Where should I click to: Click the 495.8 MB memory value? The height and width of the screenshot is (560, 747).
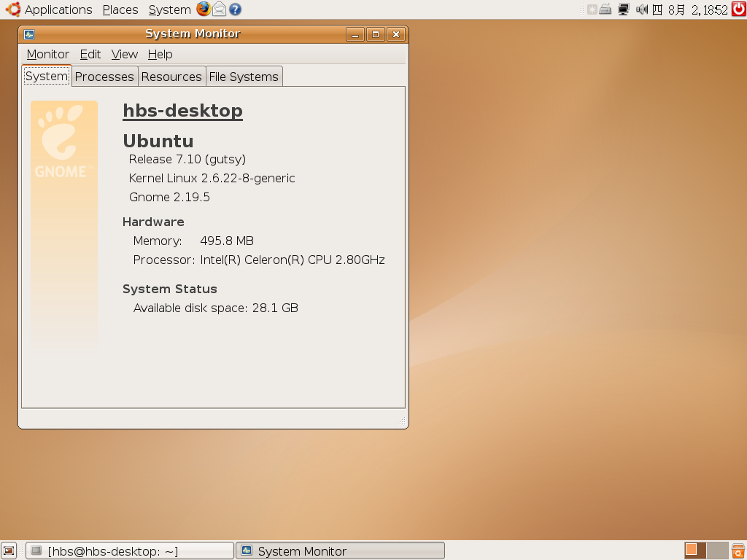(x=227, y=241)
